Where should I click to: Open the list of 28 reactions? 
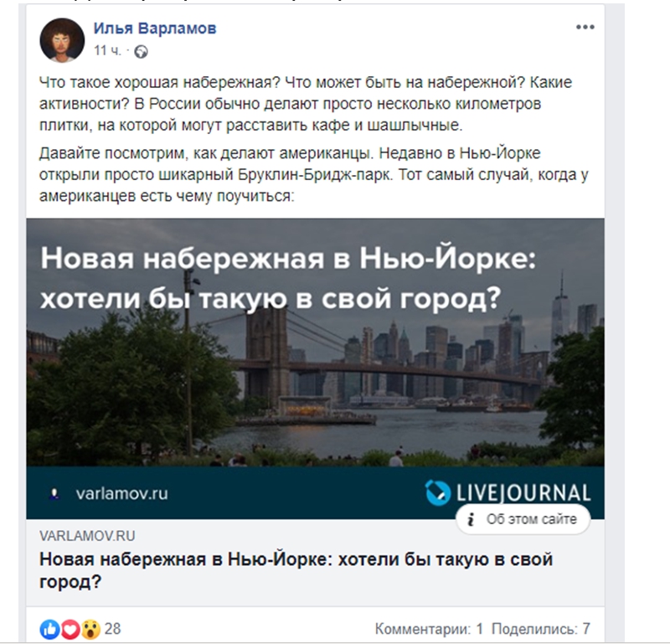point(113,629)
